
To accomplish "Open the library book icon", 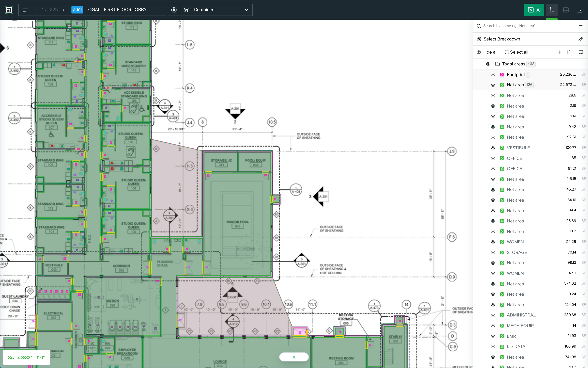I will click(x=581, y=52).
